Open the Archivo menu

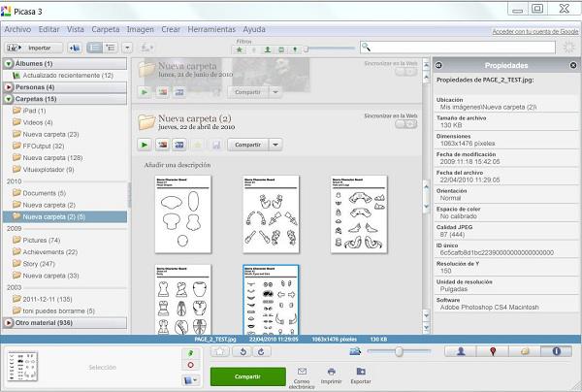pyautogui.click(x=17, y=29)
